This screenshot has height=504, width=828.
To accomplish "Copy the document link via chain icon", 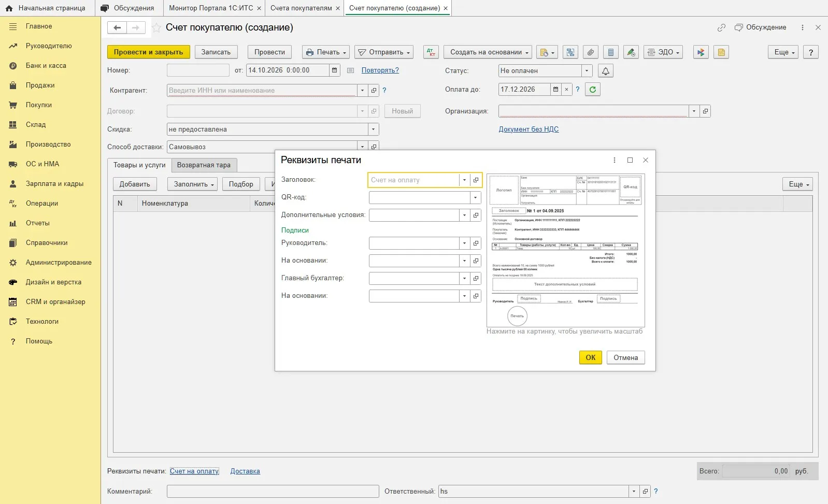I will point(721,28).
